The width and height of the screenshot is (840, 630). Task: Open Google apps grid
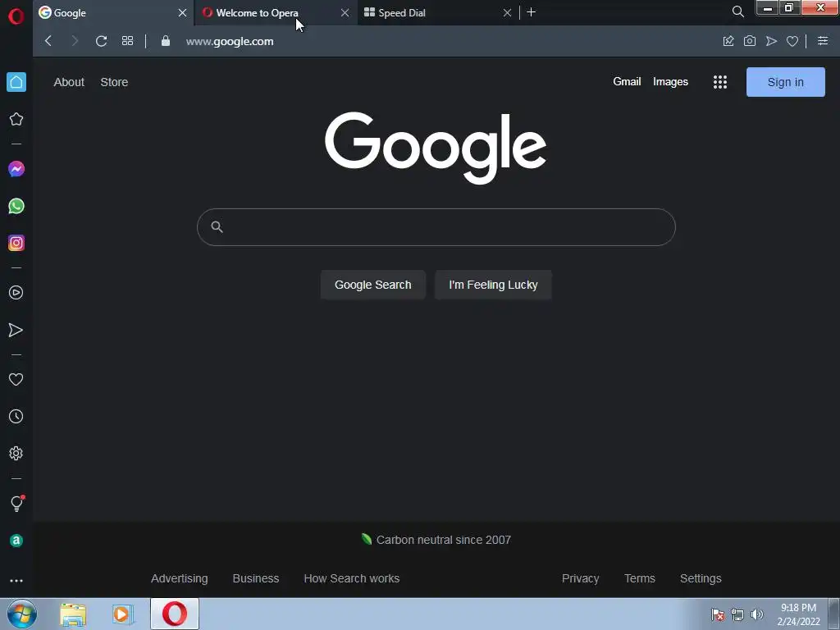click(x=720, y=82)
